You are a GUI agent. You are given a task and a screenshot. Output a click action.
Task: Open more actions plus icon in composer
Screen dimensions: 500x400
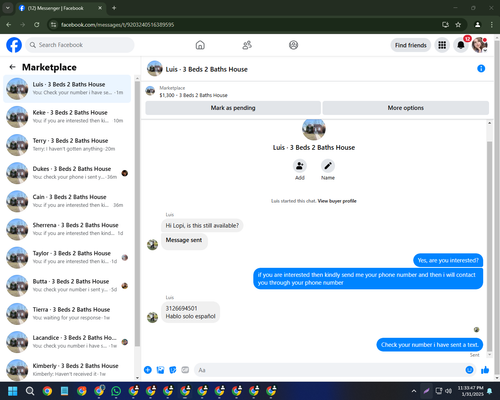coord(148,370)
